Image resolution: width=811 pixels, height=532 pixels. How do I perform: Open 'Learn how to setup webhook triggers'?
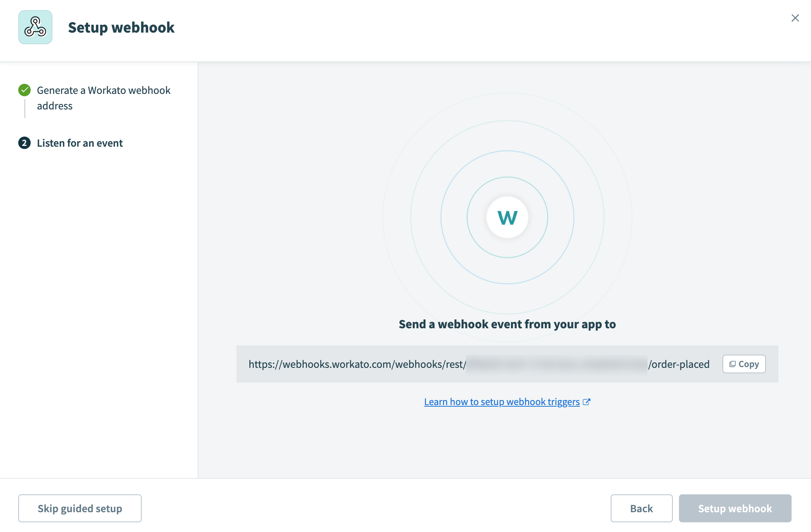[502, 402]
